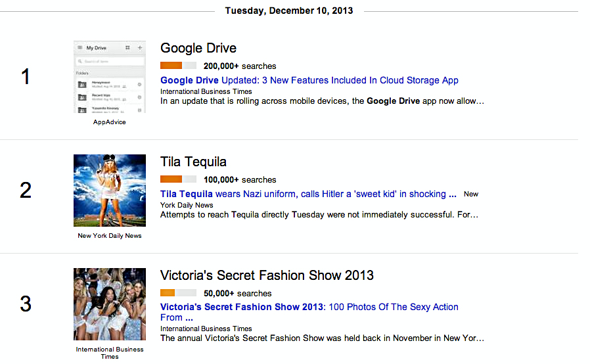Click snippet 'Attempts to reach Tequila directly Tuesday'

click(x=319, y=215)
